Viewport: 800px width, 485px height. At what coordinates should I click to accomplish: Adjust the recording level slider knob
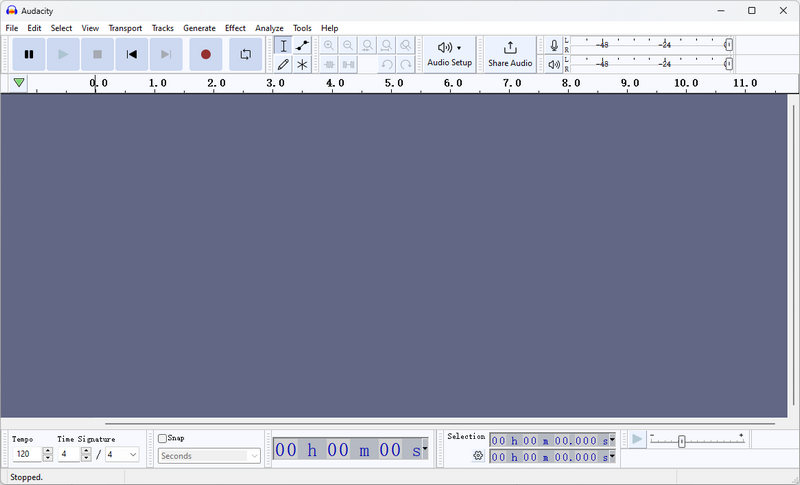tap(729, 45)
